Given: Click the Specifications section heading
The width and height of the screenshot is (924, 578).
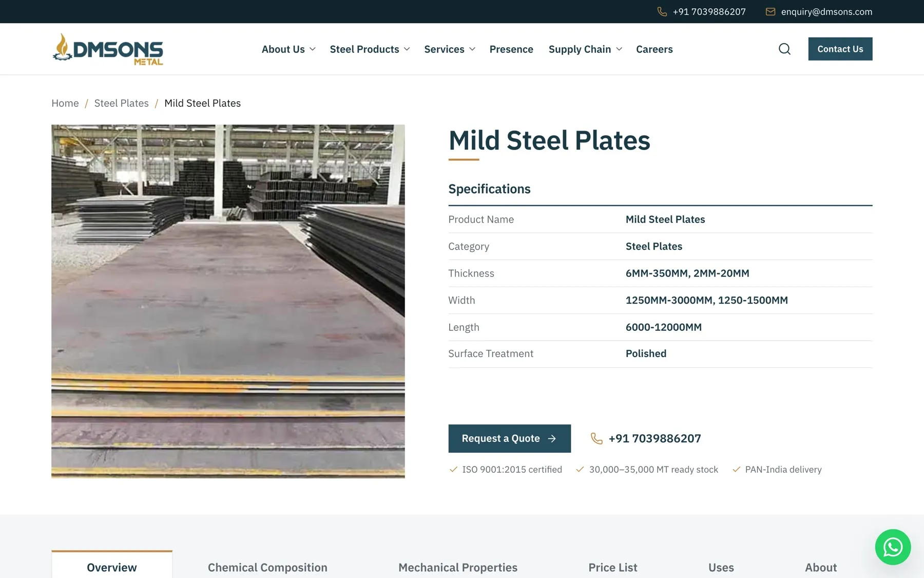Looking at the screenshot, I should point(489,189).
